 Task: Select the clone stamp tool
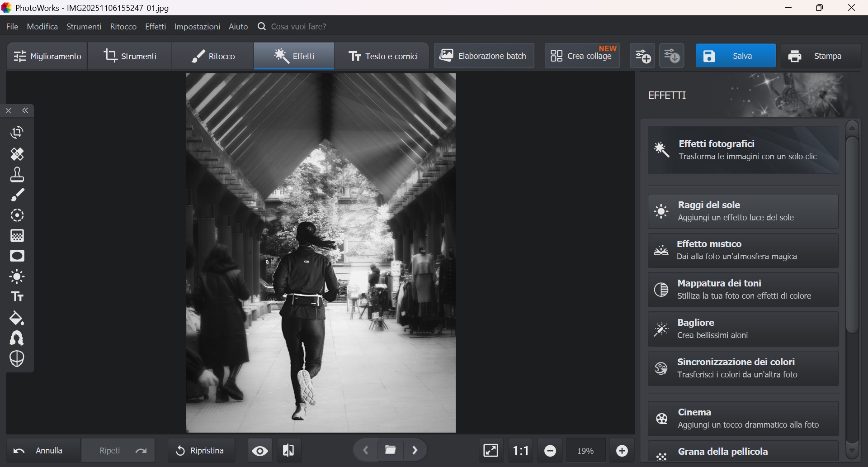coord(17,175)
